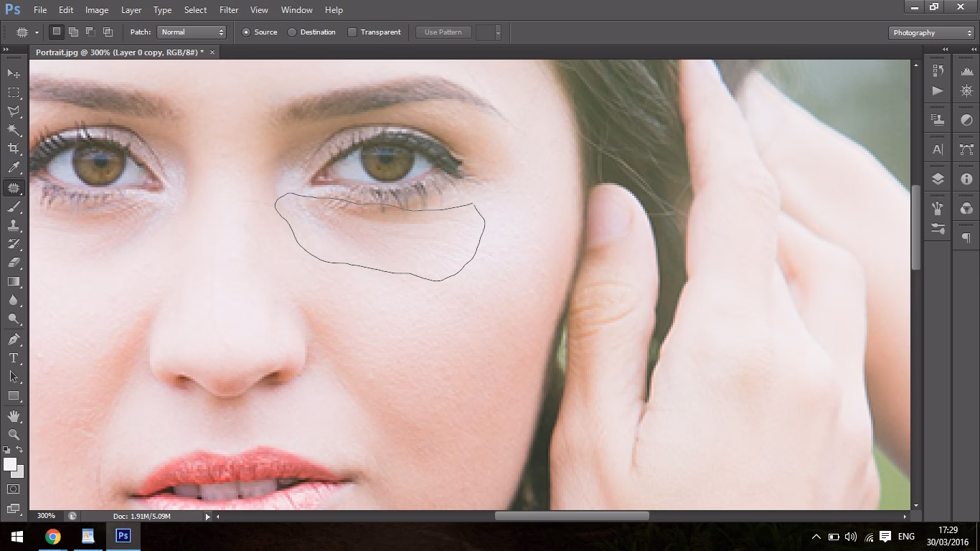Select the Source radio button
Image resolution: width=980 pixels, height=551 pixels.
245,32
